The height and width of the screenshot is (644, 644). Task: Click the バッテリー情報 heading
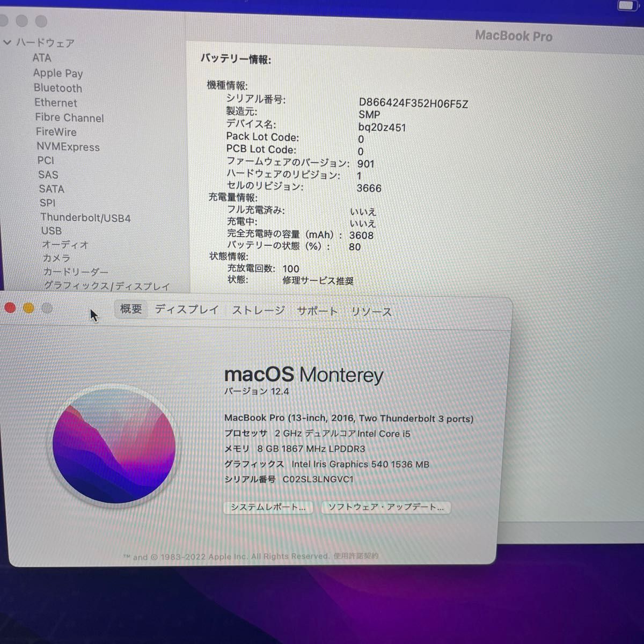pos(236,59)
